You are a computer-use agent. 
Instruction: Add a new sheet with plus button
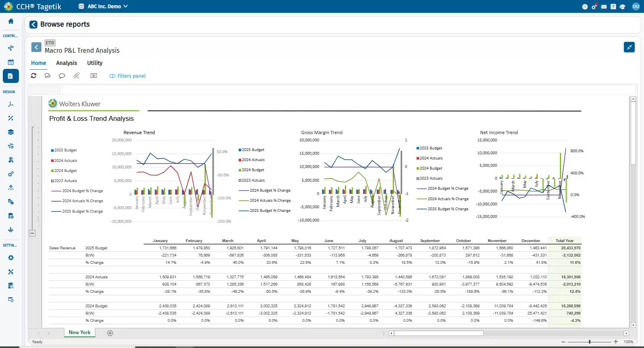click(x=110, y=333)
